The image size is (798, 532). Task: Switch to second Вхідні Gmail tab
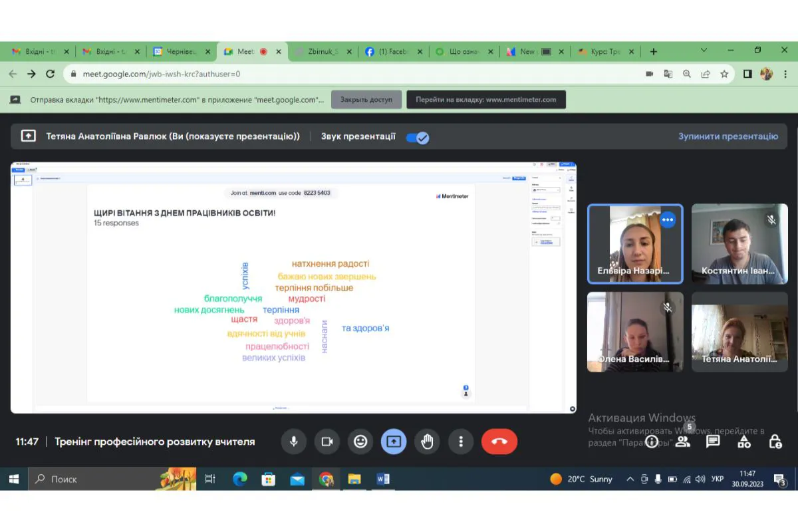110,51
